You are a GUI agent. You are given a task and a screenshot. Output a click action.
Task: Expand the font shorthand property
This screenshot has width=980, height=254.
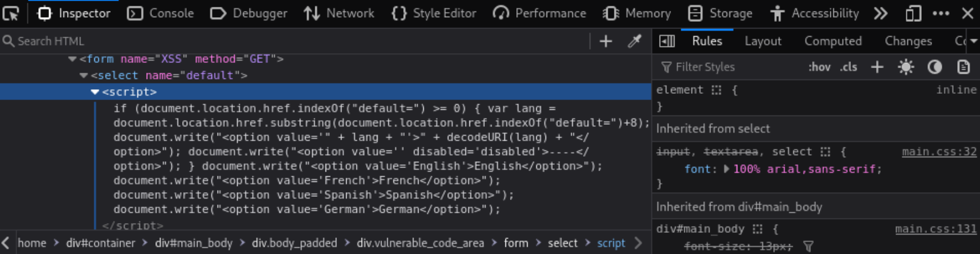click(726, 169)
